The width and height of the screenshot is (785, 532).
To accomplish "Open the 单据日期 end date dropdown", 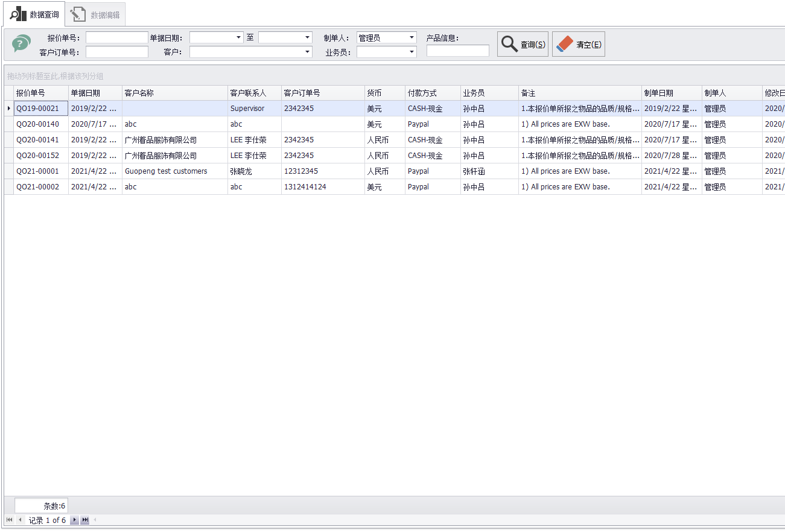I will (x=308, y=37).
